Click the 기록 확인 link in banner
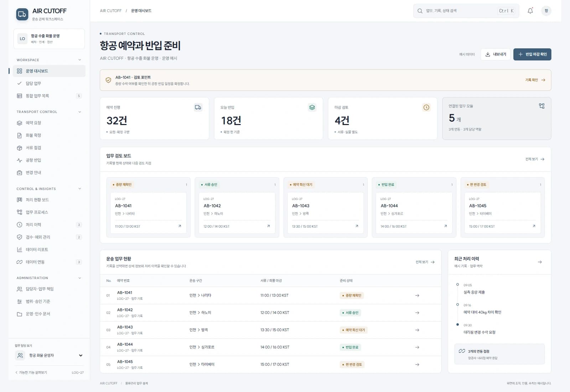Screen dimensions: 570x392 (x=535, y=80)
